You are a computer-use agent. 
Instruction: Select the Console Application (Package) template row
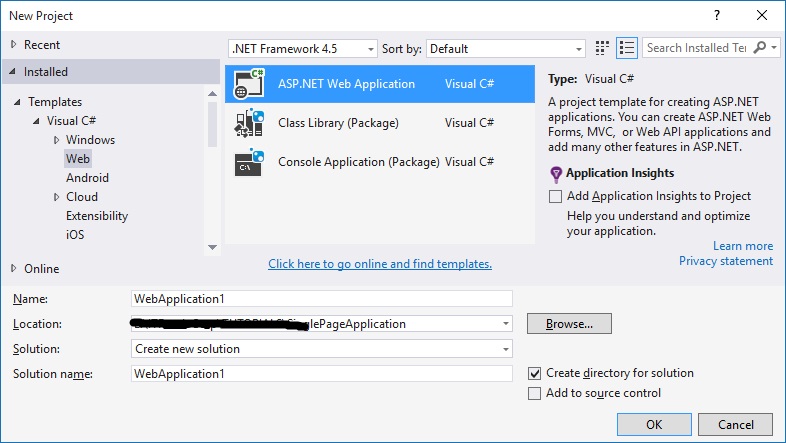(x=380, y=162)
